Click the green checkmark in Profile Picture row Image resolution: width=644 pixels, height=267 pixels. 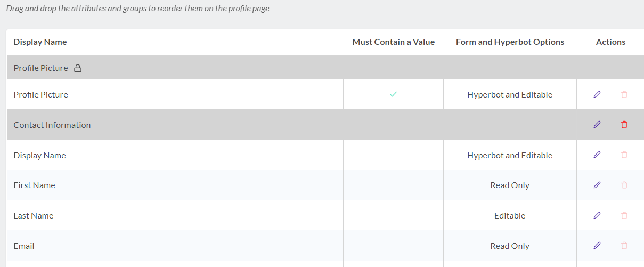[393, 94]
